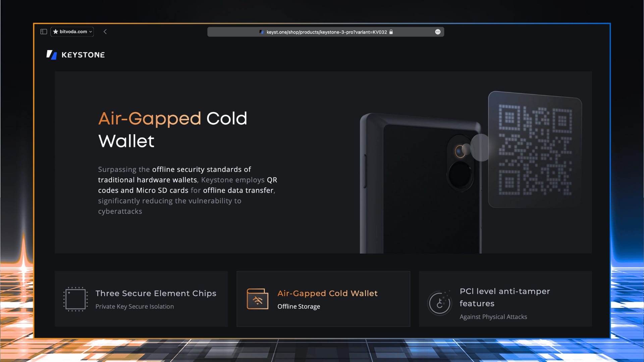
Task: Toggle the browser sidebar icon
Action: point(44,32)
